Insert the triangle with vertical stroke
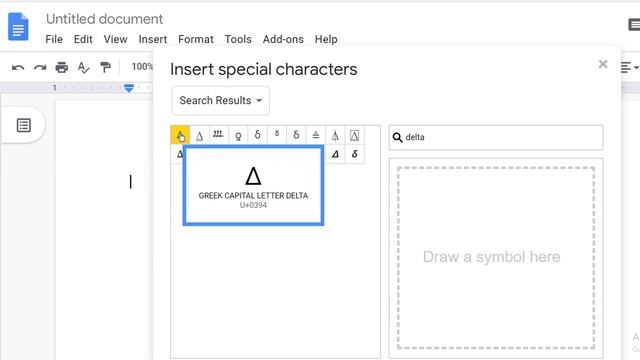This screenshot has height=360, width=640. pos(335,135)
